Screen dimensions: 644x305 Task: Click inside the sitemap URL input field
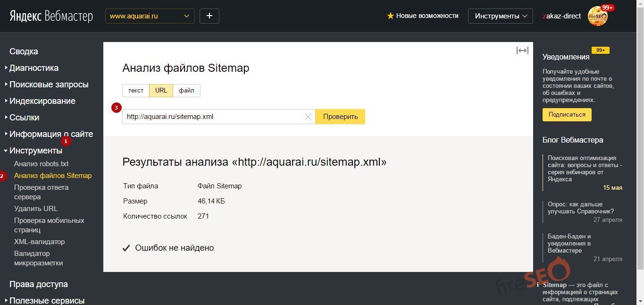[x=212, y=117]
